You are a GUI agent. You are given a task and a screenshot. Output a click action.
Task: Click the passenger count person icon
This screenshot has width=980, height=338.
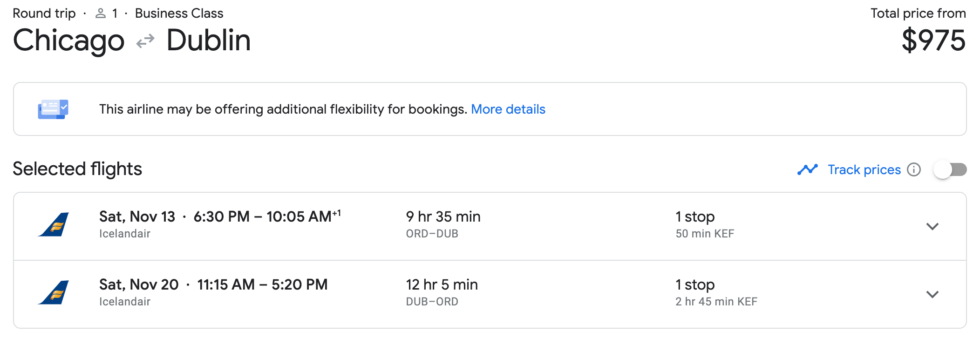(x=100, y=14)
